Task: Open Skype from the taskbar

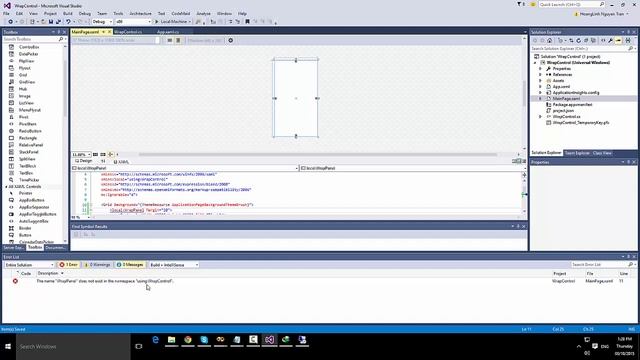Action: pos(204,340)
